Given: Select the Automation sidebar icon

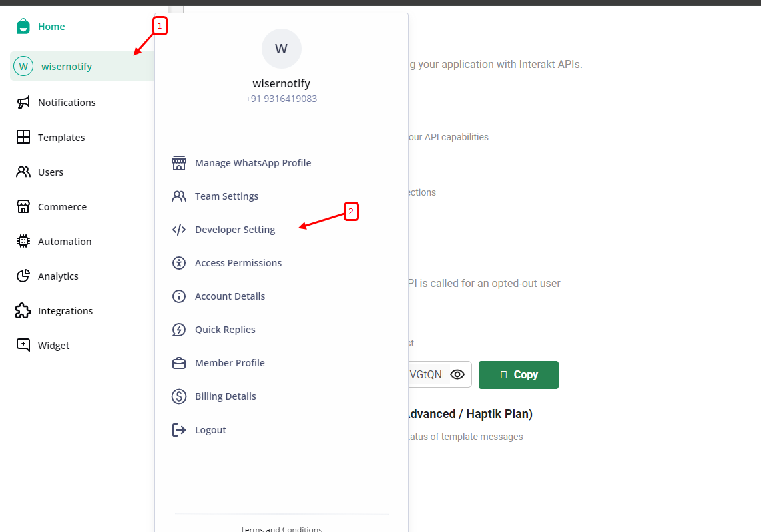Looking at the screenshot, I should [x=23, y=241].
